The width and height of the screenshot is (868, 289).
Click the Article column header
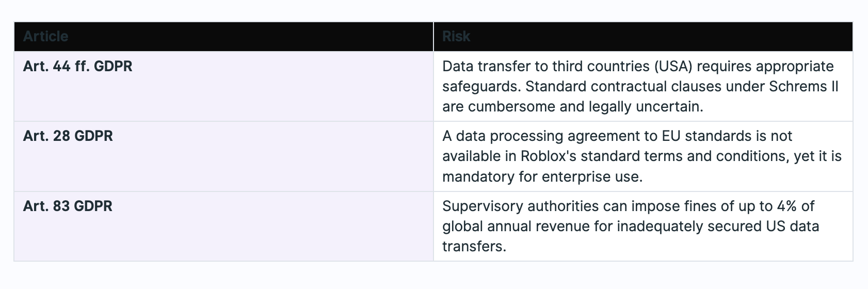[x=46, y=36]
